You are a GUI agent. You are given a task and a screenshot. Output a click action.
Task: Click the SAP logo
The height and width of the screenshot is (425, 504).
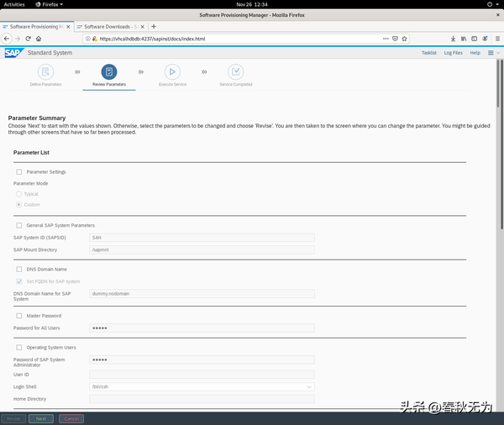pos(13,53)
